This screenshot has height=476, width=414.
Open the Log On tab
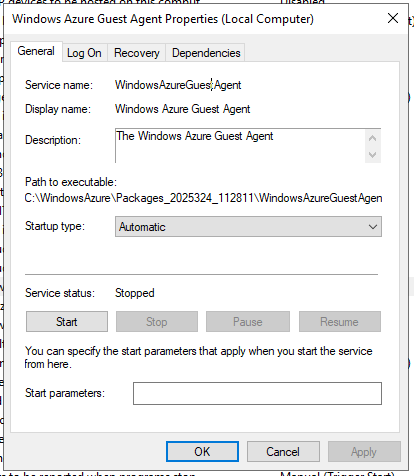84,53
